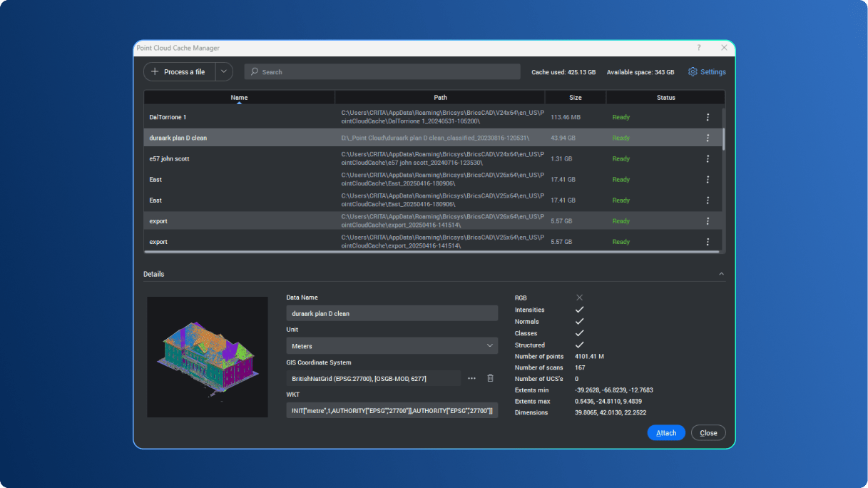The height and width of the screenshot is (488, 868).
Task: Expand the Process a file dropdown arrow
Action: tap(223, 71)
